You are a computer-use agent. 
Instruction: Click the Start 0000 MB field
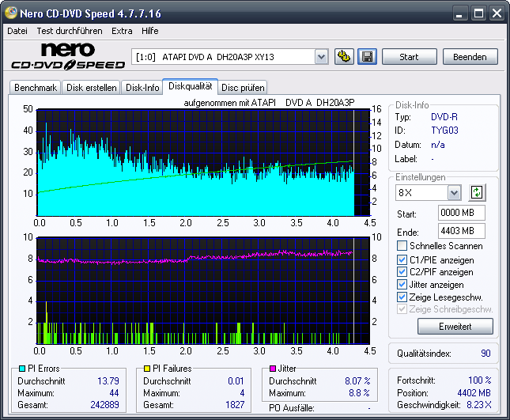pyautogui.click(x=462, y=213)
